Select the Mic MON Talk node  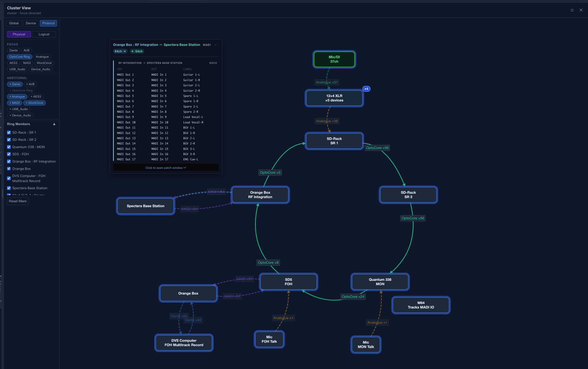pos(366,345)
